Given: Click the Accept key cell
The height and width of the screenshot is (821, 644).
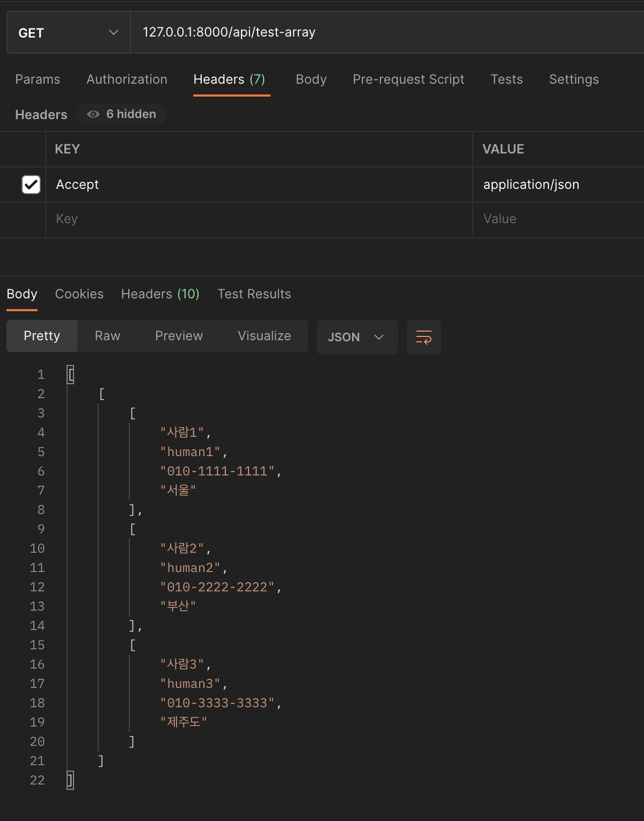Looking at the screenshot, I should [x=259, y=185].
